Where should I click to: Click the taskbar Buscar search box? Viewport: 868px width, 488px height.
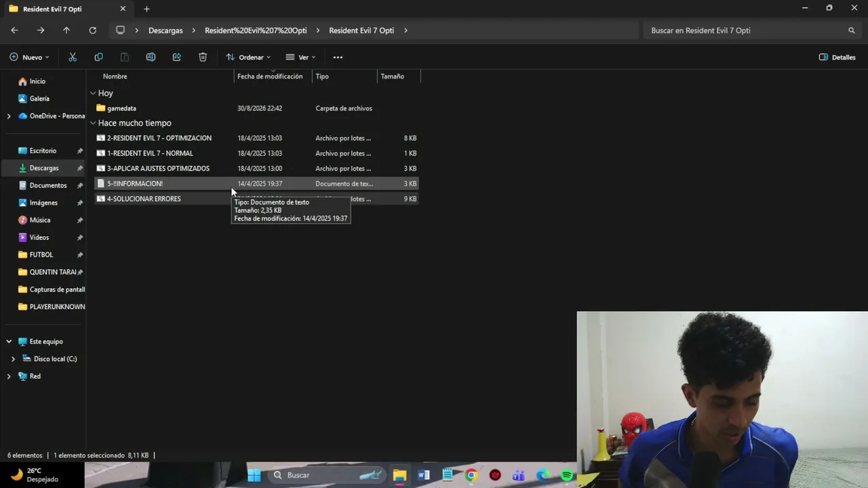click(329, 475)
